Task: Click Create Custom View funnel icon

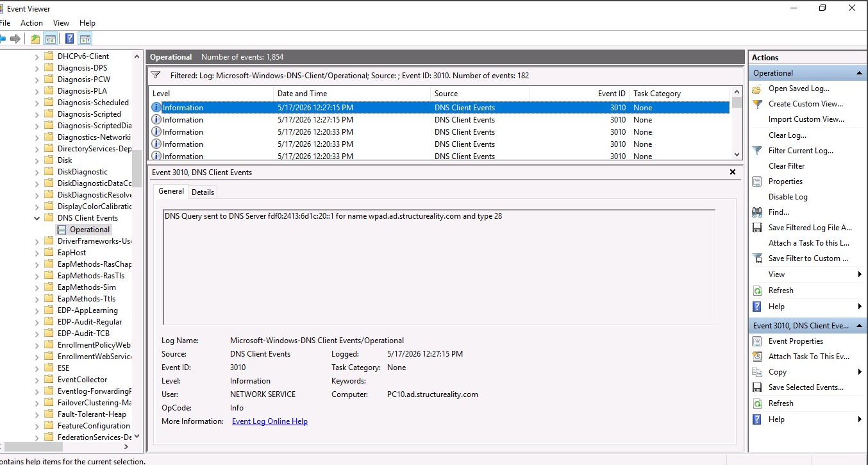Action: (757, 104)
